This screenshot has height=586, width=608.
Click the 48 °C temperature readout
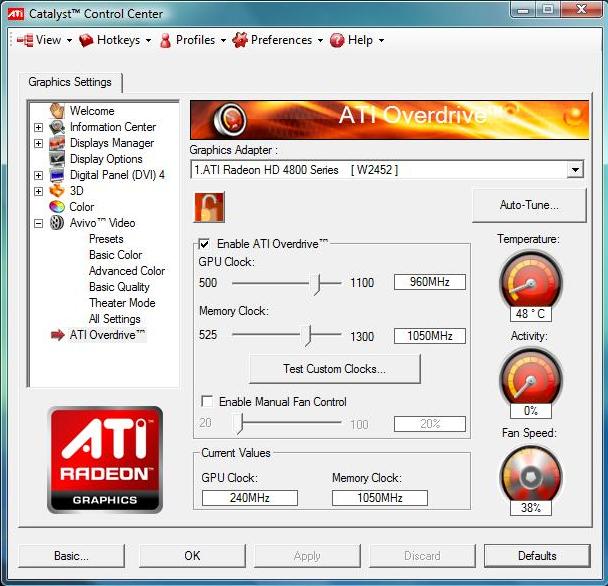(x=530, y=314)
